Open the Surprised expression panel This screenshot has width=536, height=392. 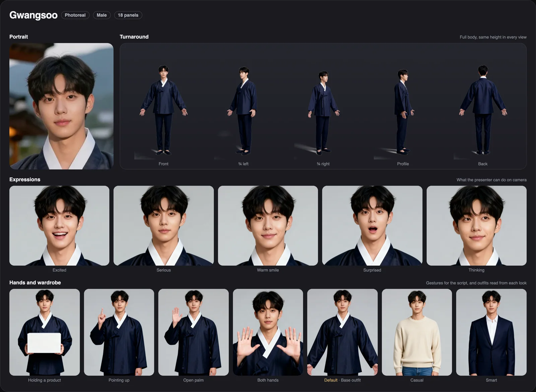[372, 226]
